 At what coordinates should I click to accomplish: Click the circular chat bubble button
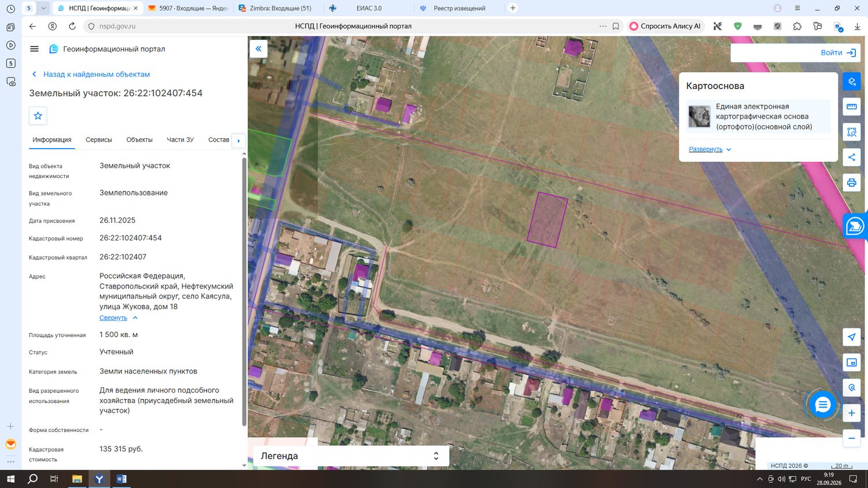pyautogui.click(x=822, y=405)
